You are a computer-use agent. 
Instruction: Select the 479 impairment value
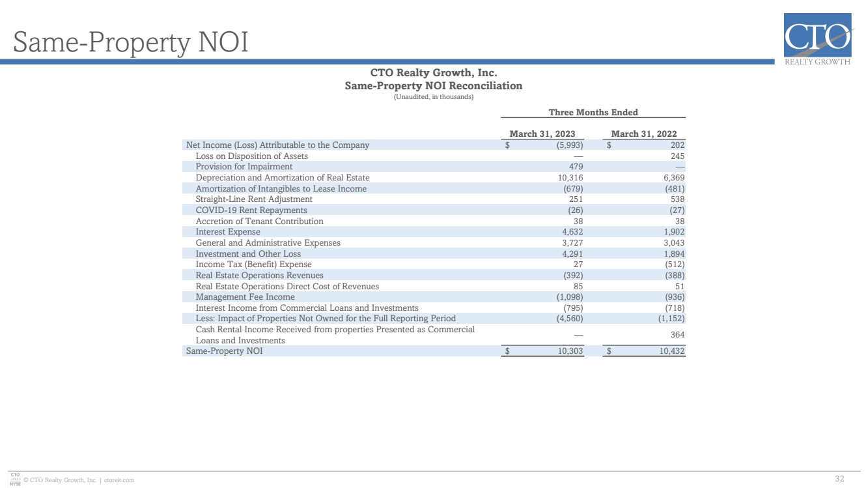point(575,167)
